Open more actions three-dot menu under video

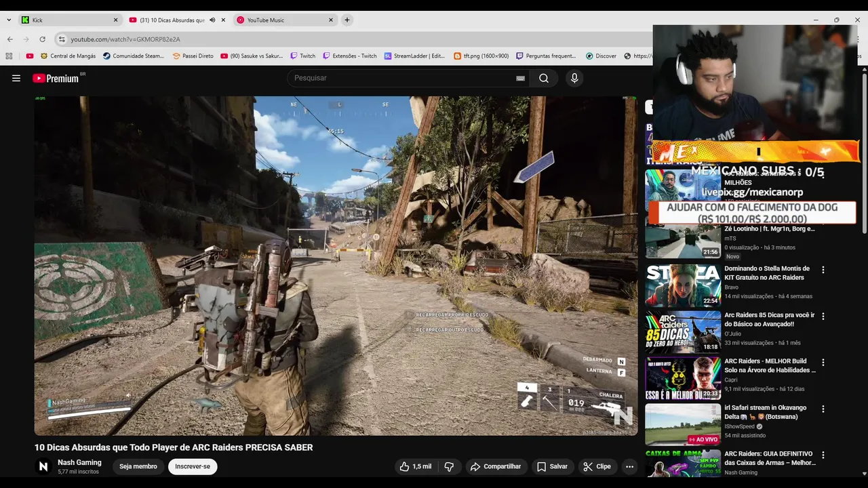tap(629, 466)
